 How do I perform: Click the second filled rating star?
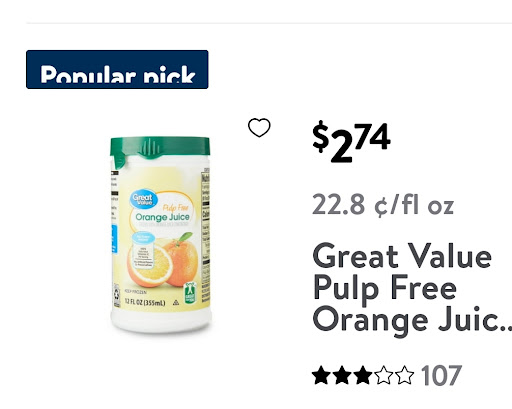(x=342, y=375)
